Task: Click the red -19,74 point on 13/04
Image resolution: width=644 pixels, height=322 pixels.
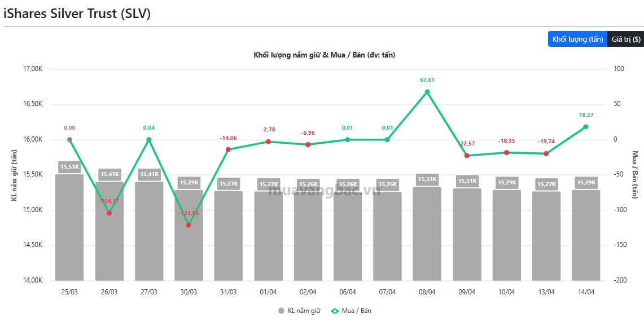Action: 546,153
